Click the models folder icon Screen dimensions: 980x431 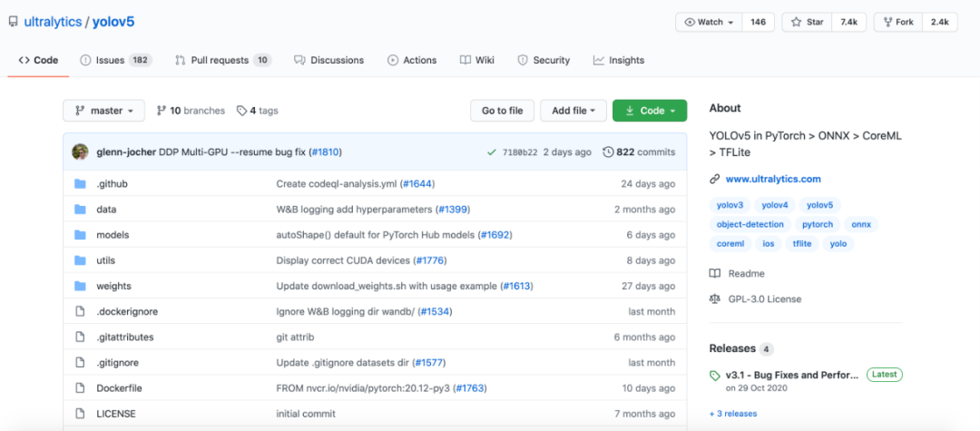(79, 235)
